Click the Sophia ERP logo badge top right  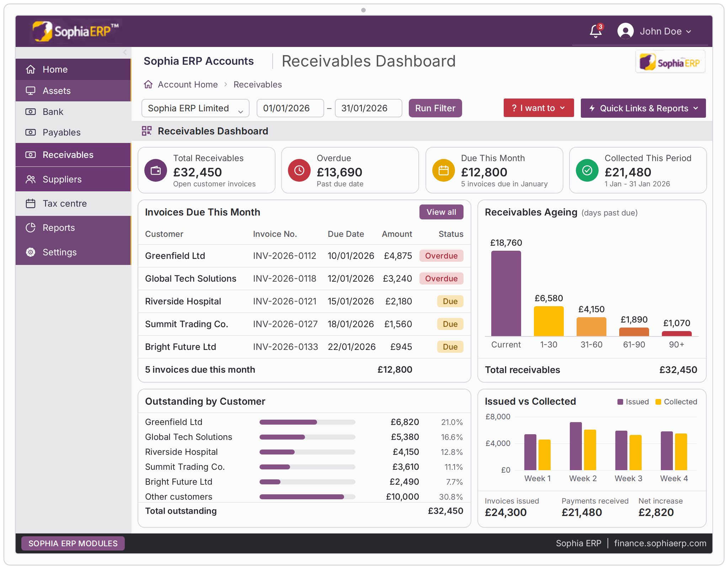coord(670,62)
